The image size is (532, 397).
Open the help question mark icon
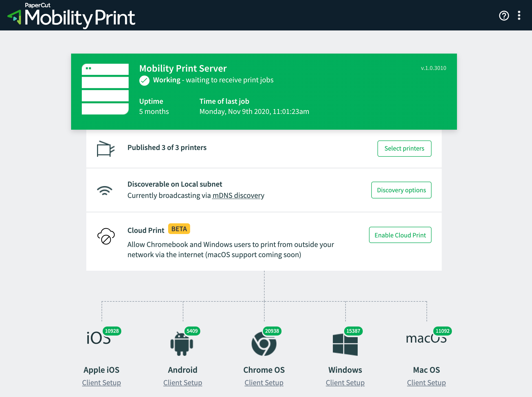pos(504,16)
